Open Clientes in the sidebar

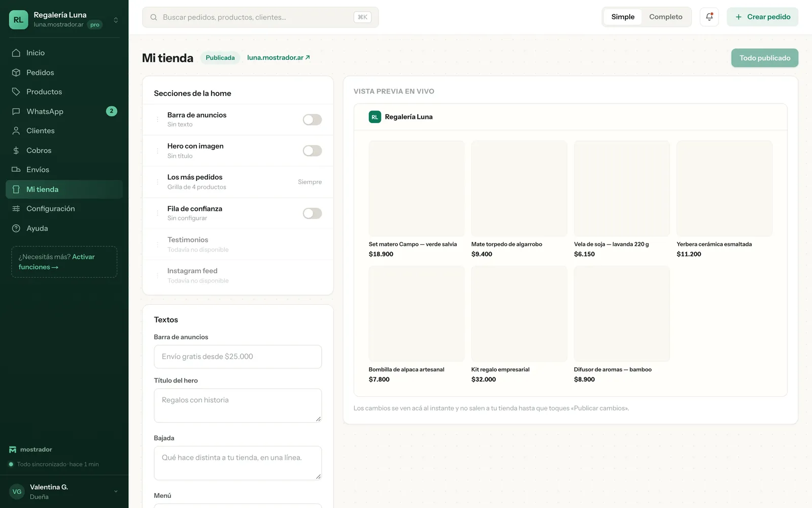64,131
